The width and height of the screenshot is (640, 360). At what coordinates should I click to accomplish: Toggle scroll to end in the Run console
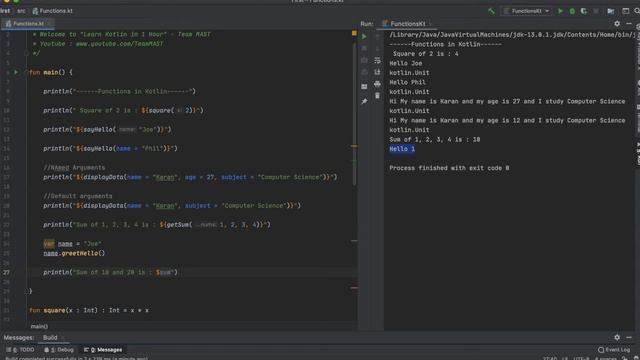[377, 72]
